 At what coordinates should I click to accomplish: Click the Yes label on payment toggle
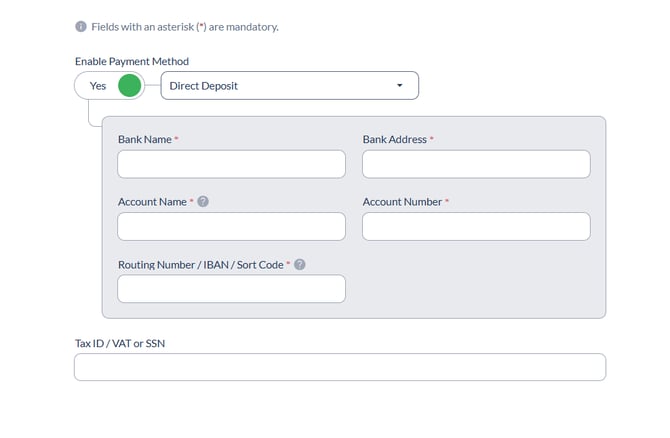point(98,86)
